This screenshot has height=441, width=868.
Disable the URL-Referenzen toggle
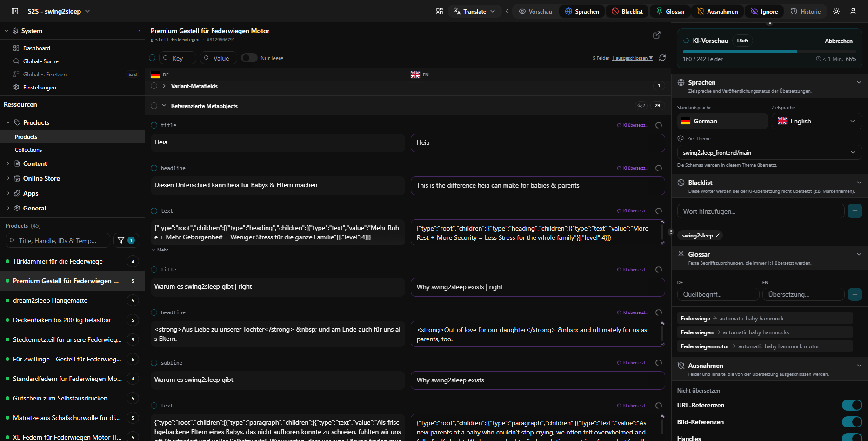pos(852,405)
